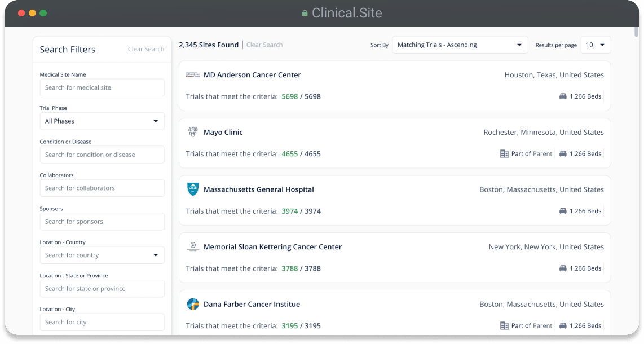The height and width of the screenshot is (344, 644).
Task: Expand the Location - Country dropdown
Action: pos(102,255)
